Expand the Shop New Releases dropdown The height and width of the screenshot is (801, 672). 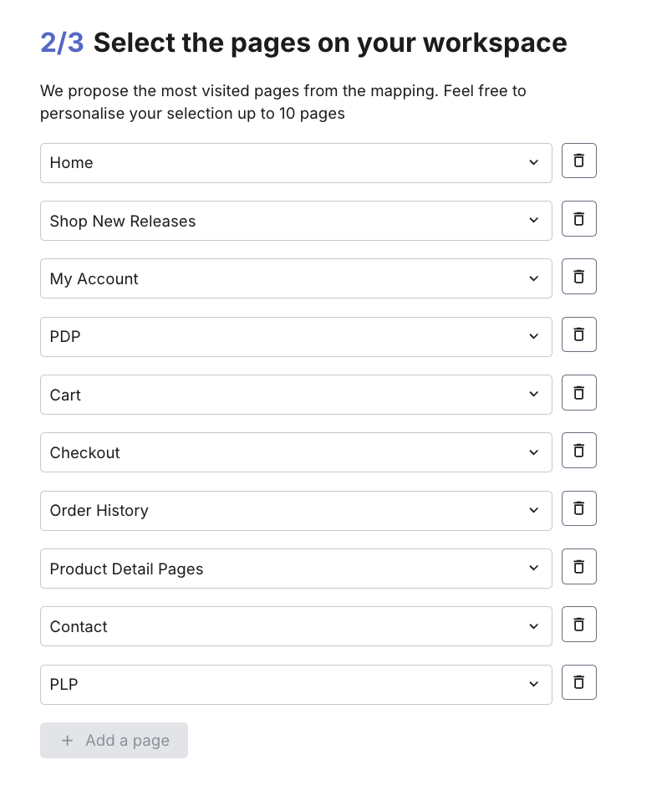pyautogui.click(x=296, y=221)
